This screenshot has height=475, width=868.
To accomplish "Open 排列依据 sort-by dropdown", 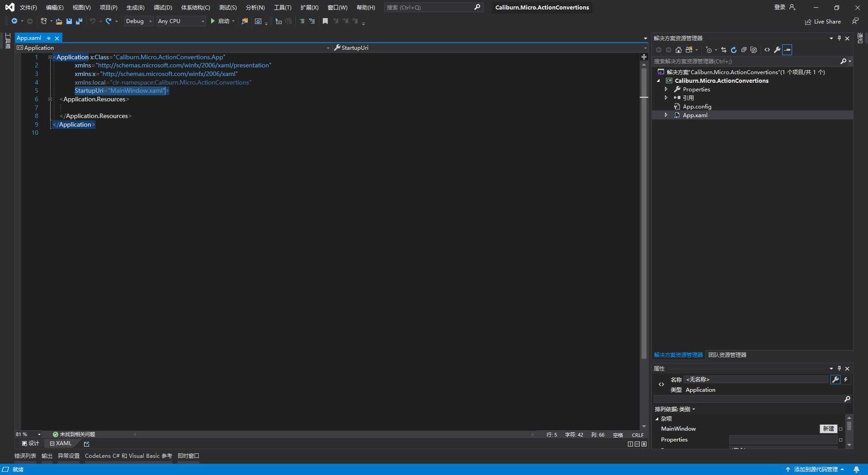I will (675, 409).
